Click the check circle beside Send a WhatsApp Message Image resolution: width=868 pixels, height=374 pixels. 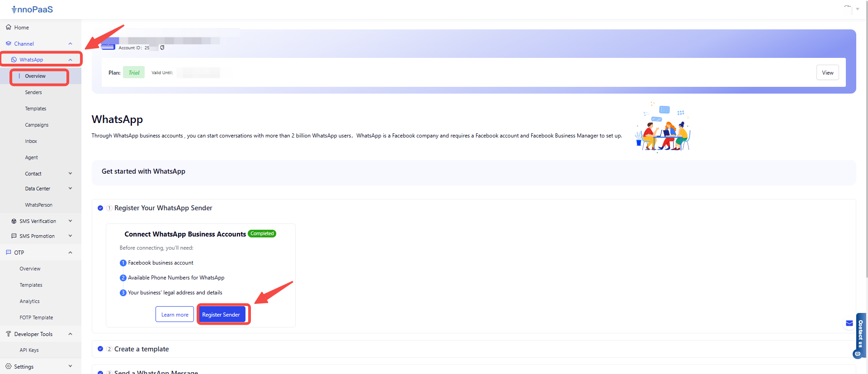pos(100,372)
